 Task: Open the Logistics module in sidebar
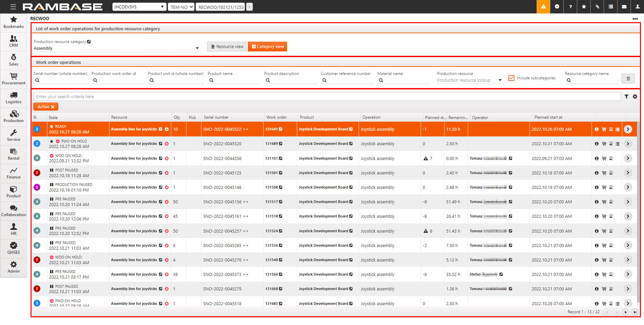(13, 97)
